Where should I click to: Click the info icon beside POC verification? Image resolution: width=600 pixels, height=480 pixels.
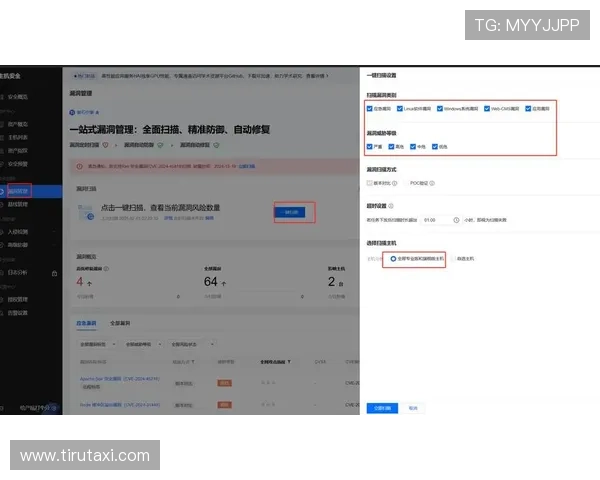pyautogui.click(x=432, y=183)
